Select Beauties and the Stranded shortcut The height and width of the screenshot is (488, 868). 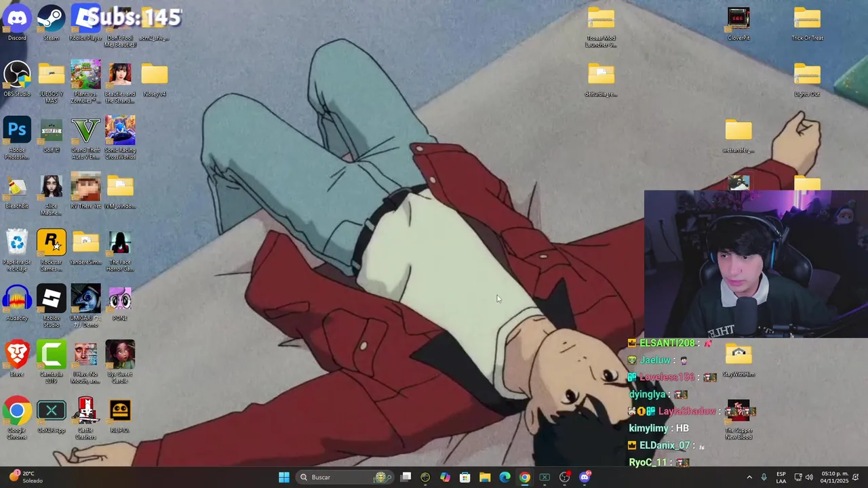point(120,82)
